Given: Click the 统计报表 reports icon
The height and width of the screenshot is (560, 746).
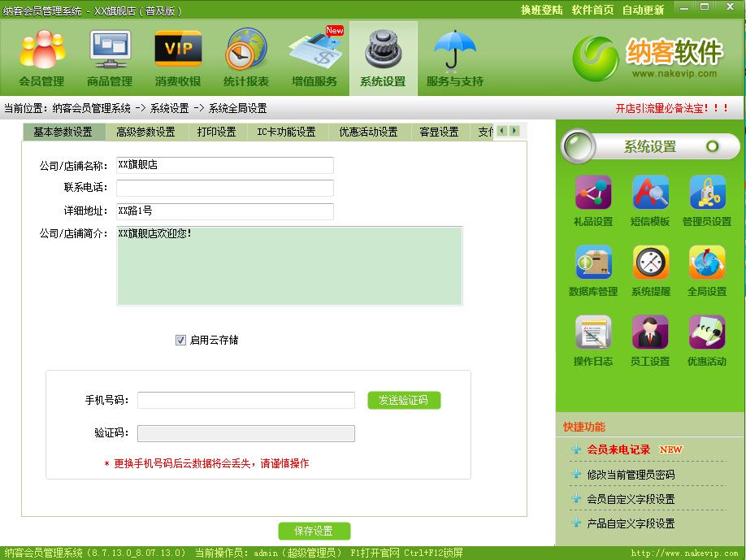Looking at the screenshot, I should click(245, 57).
